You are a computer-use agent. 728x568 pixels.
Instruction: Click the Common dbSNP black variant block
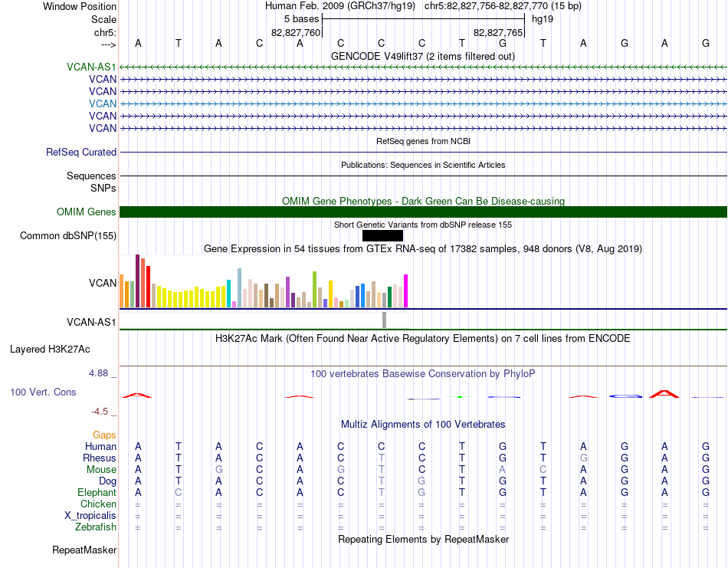[382, 235]
